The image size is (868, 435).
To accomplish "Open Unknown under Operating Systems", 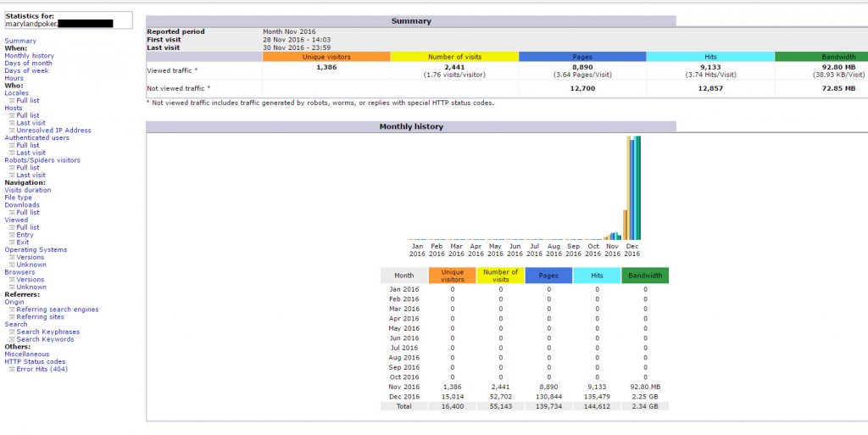I will click(x=31, y=265).
